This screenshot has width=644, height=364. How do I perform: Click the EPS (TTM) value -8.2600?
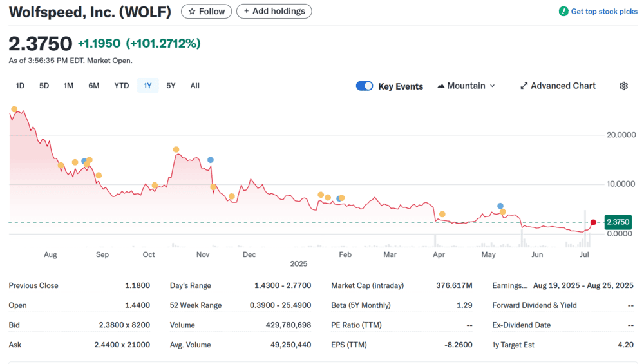[459, 345]
